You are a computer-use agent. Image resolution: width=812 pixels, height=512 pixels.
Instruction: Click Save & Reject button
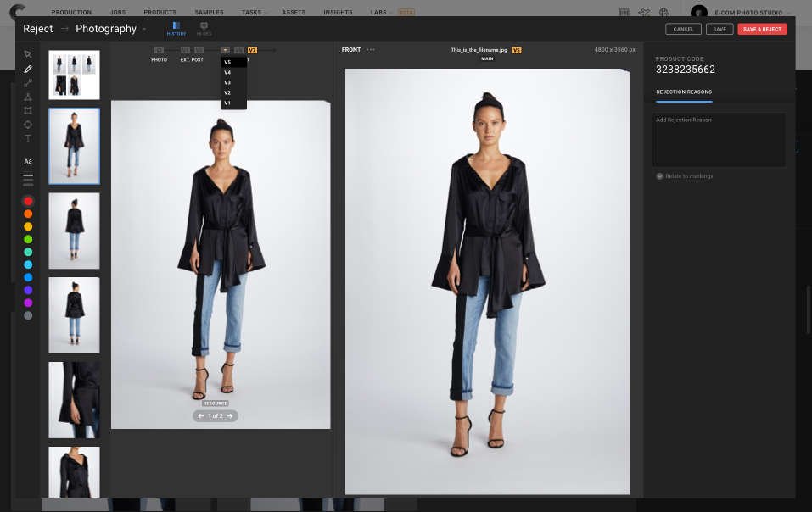762,29
